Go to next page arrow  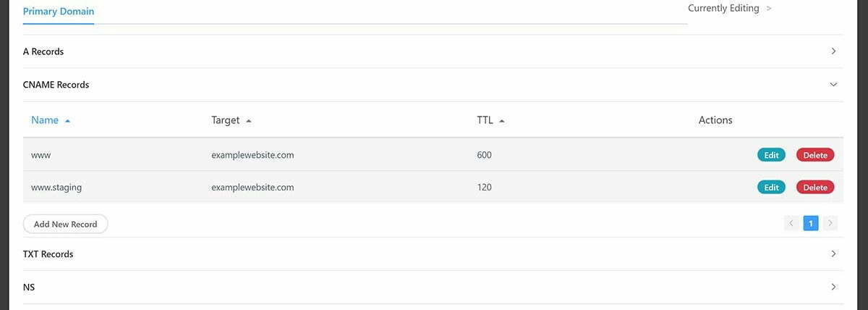830,223
